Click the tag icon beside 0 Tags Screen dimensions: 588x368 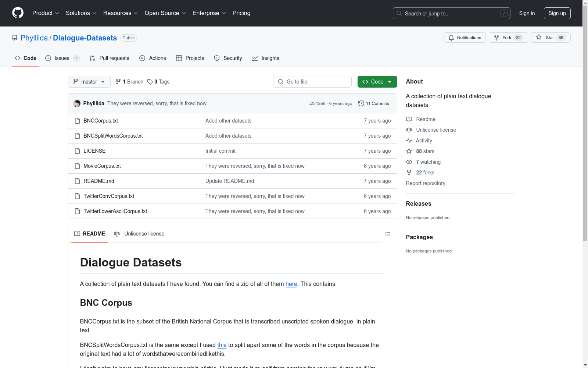point(150,82)
